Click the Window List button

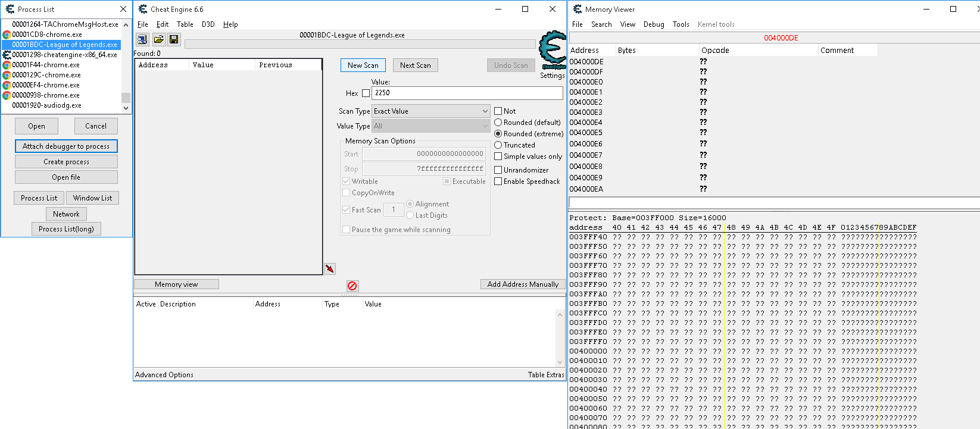92,198
